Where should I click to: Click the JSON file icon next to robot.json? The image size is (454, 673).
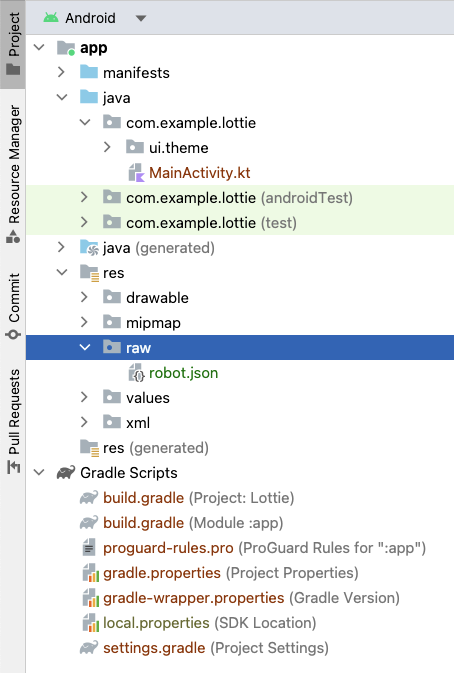[x=136, y=373]
